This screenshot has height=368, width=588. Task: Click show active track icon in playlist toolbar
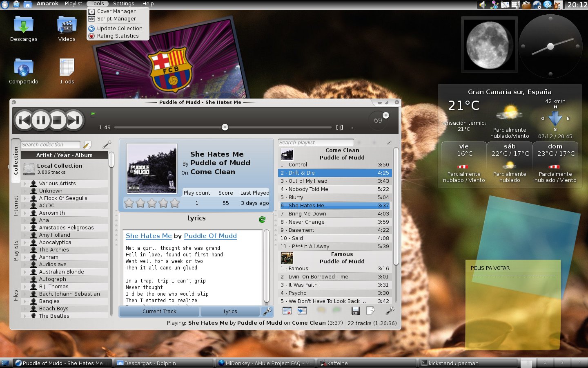coord(302,311)
